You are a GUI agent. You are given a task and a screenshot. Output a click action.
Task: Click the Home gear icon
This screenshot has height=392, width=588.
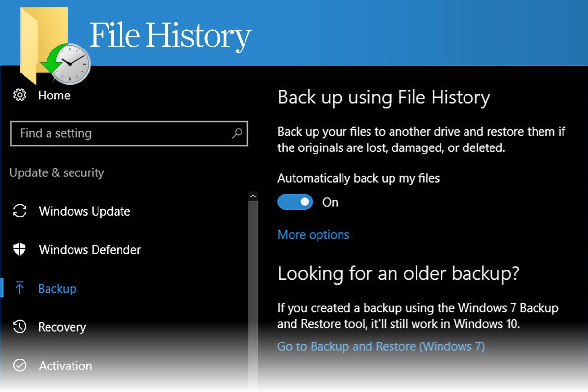tap(20, 95)
